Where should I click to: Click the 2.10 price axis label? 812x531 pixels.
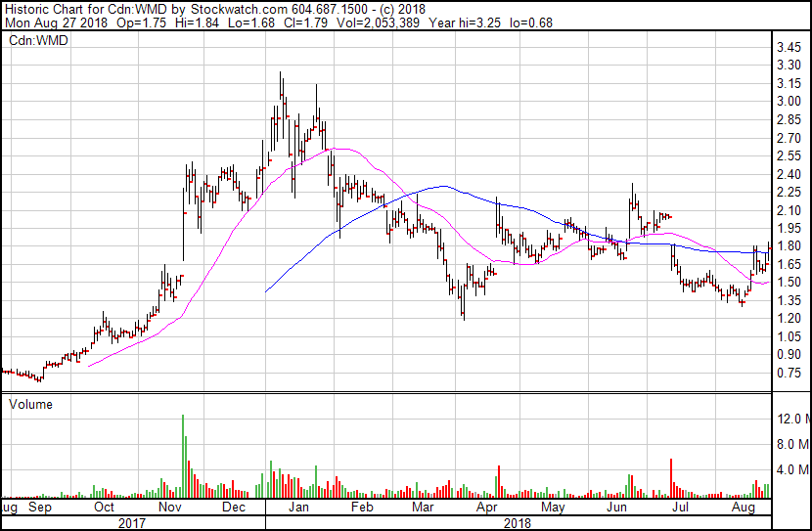tap(789, 210)
